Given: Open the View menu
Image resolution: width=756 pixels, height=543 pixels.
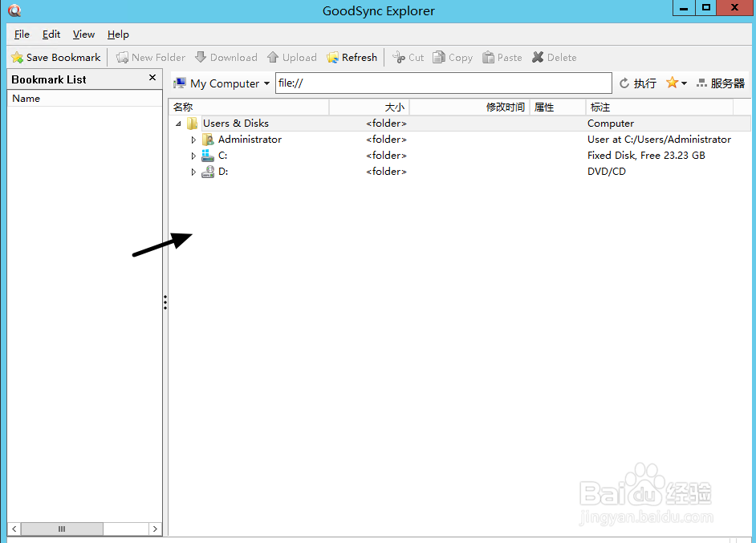Looking at the screenshot, I should 83,34.
